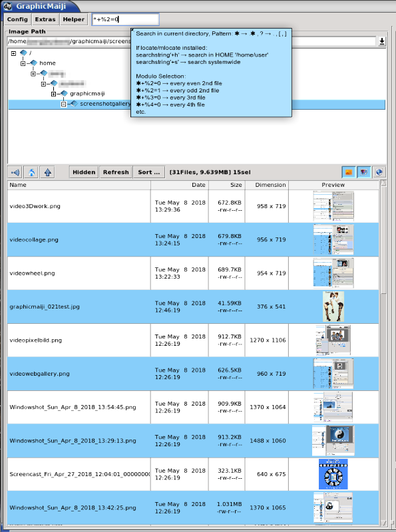Image resolution: width=396 pixels, height=532 pixels.
Task: Expand the root '/' tree node
Action: click(13, 53)
